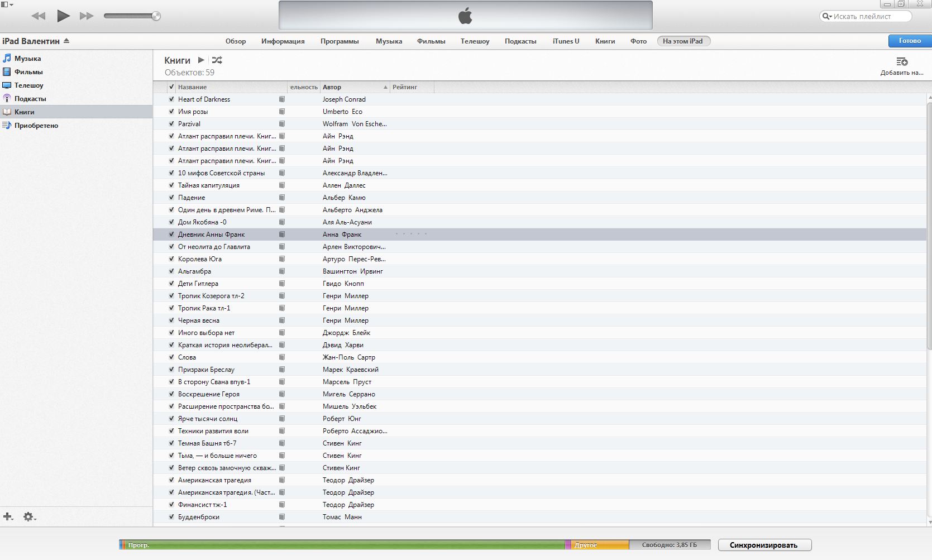This screenshot has width=932, height=560.
Task: Click the Добавить на... icon
Action: (x=902, y=61)
